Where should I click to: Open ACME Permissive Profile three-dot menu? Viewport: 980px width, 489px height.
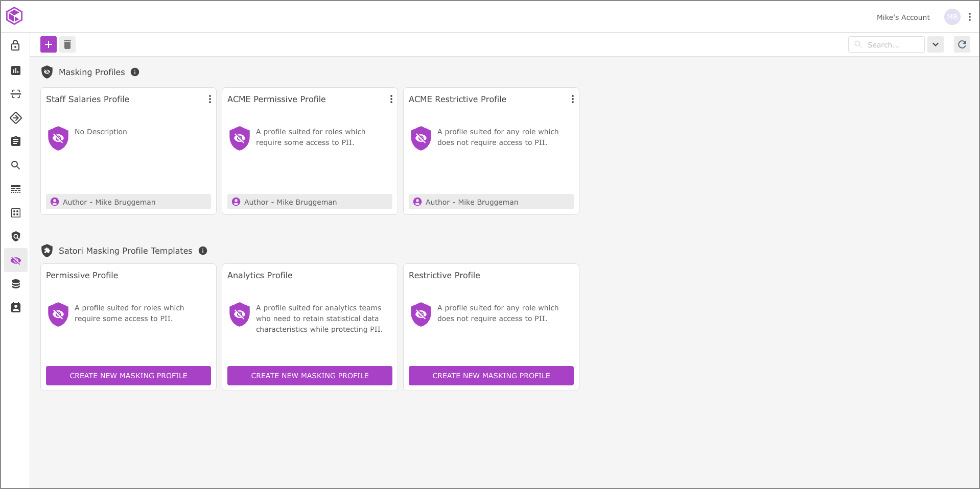[x=391, y=99]
